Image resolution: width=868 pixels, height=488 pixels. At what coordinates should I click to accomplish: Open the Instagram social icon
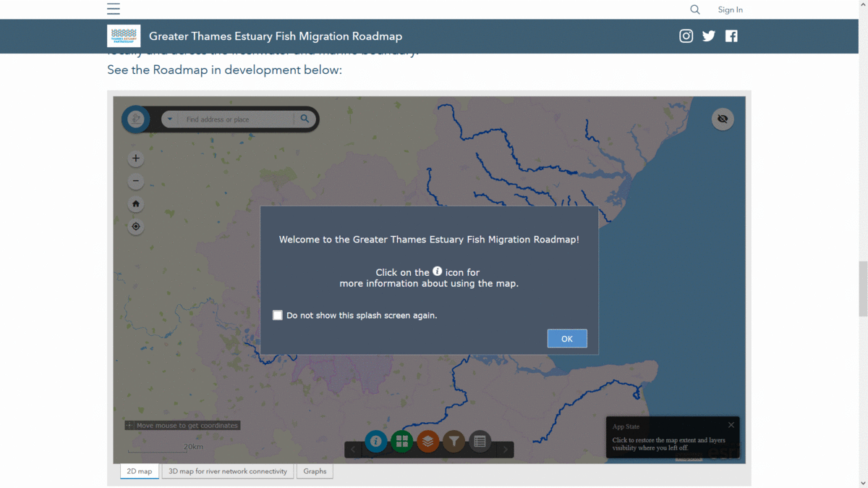(686, 36)
